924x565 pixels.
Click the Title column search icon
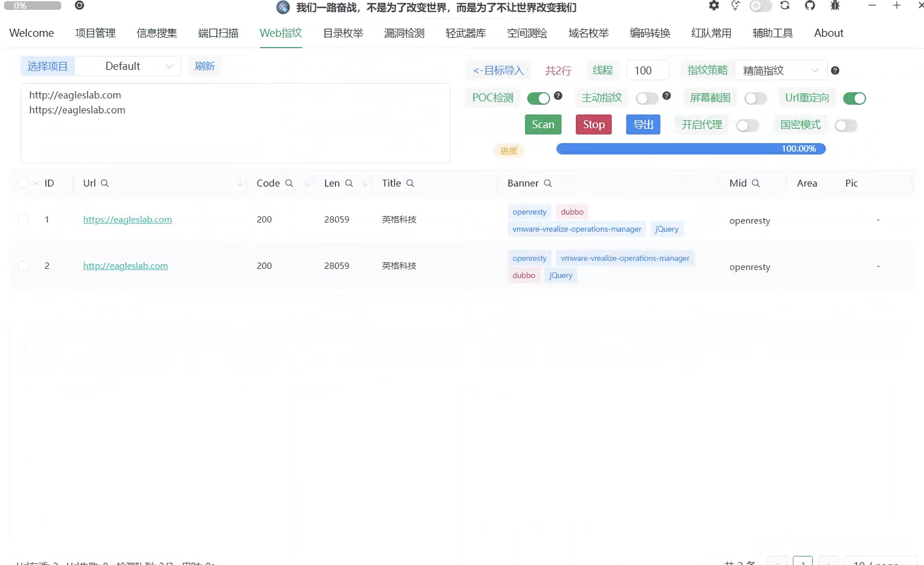[410, 183]
